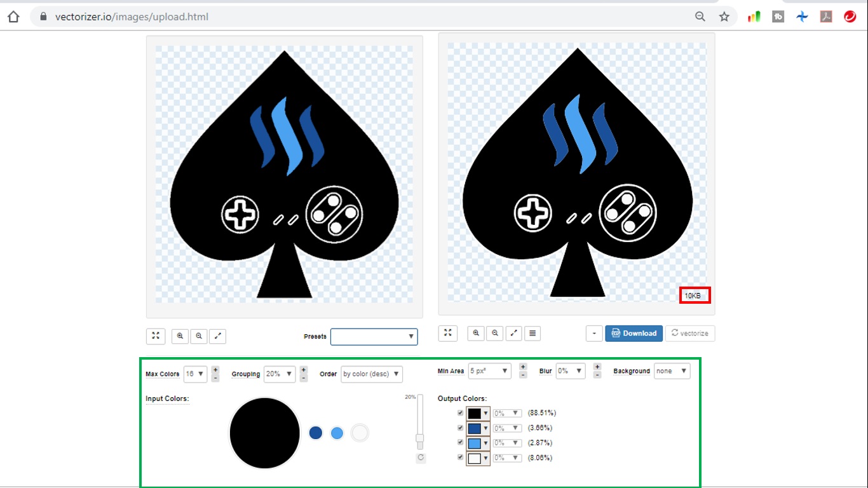This screenshot has width=868, height=488.
Task: Zoom out on the left input image
Action: coord(199,336)
